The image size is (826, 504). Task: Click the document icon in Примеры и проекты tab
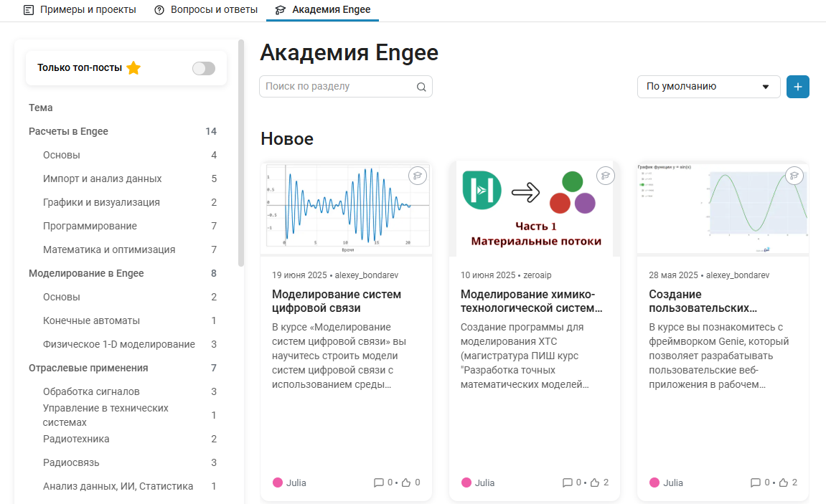click(x=29, y=10)
